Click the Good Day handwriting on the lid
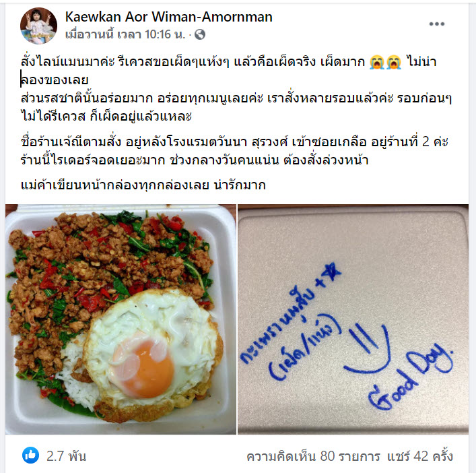Image resolution: width=476 pixels, height=473 pixels. point(411,377)
